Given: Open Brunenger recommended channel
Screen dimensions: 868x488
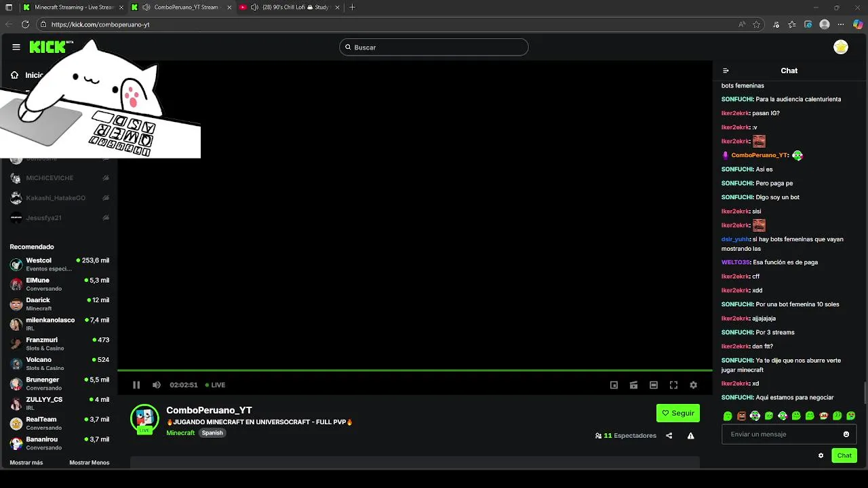Looking at the screenshot, I should point(59,384).
